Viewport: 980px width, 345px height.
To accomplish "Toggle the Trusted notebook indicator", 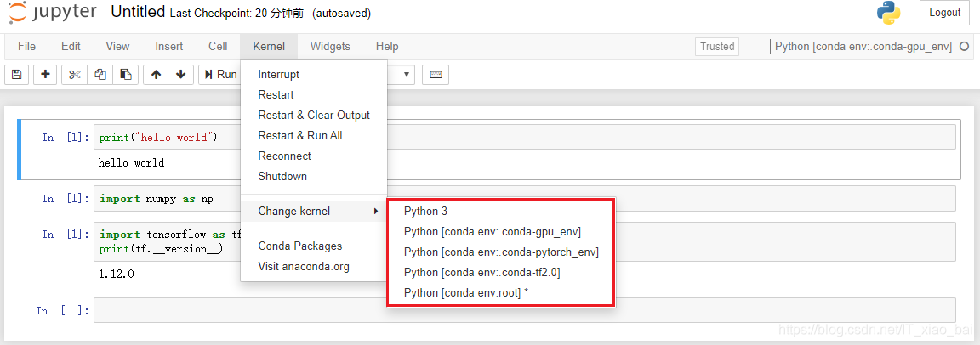I will pos(717,46).
